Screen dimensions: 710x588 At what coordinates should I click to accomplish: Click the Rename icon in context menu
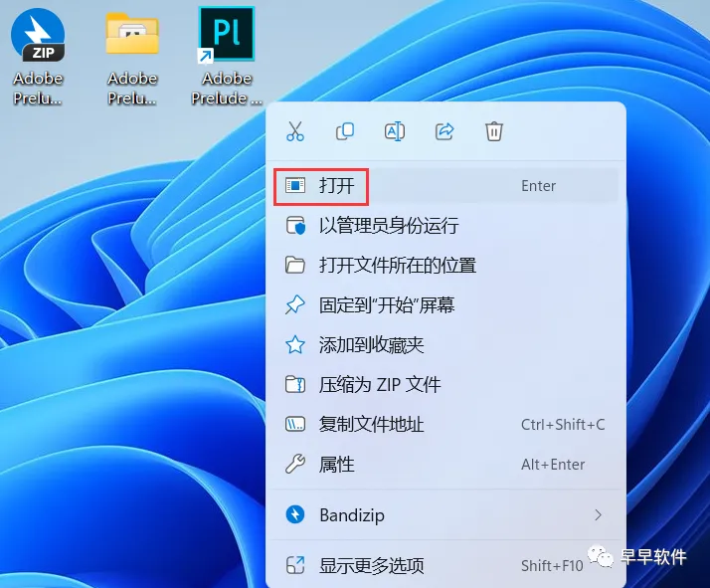tap(395, 131)
